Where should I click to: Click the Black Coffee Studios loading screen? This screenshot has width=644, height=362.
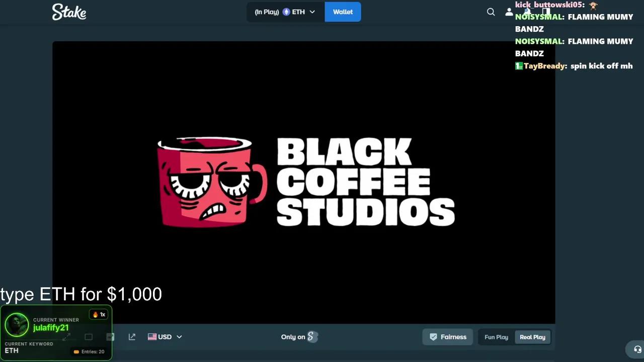303,183
